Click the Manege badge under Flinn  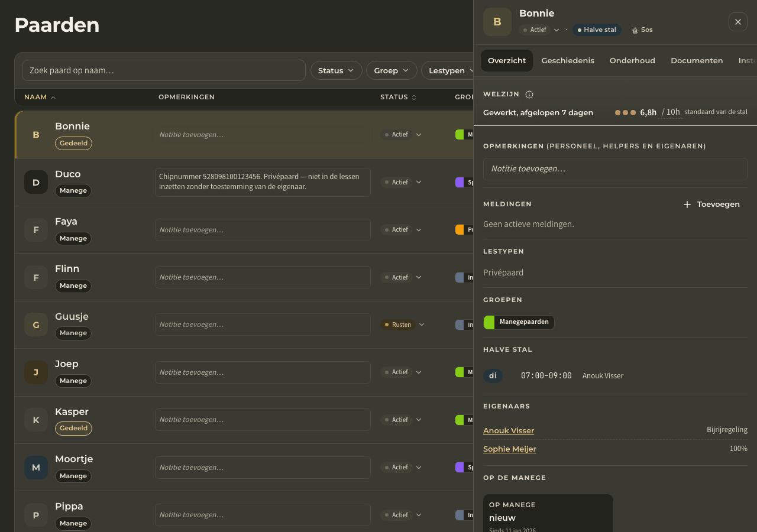click(x=73, y=286)
